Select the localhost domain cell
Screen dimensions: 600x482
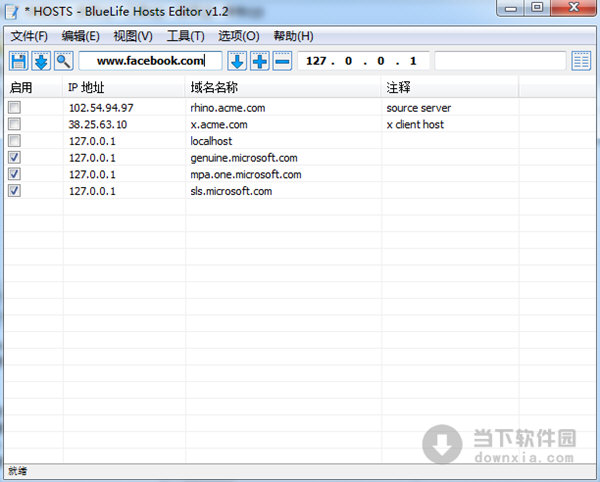[211, 141]
